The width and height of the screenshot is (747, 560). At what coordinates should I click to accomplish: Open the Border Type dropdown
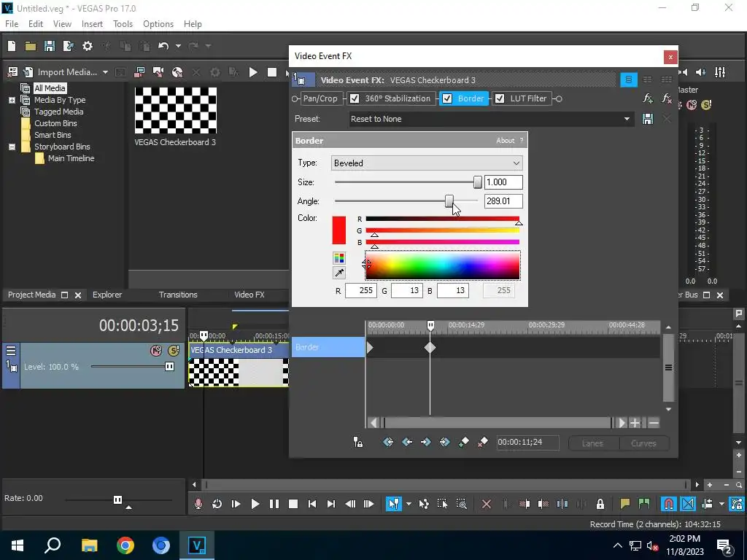pyautogui.click(x=516, y=163)
